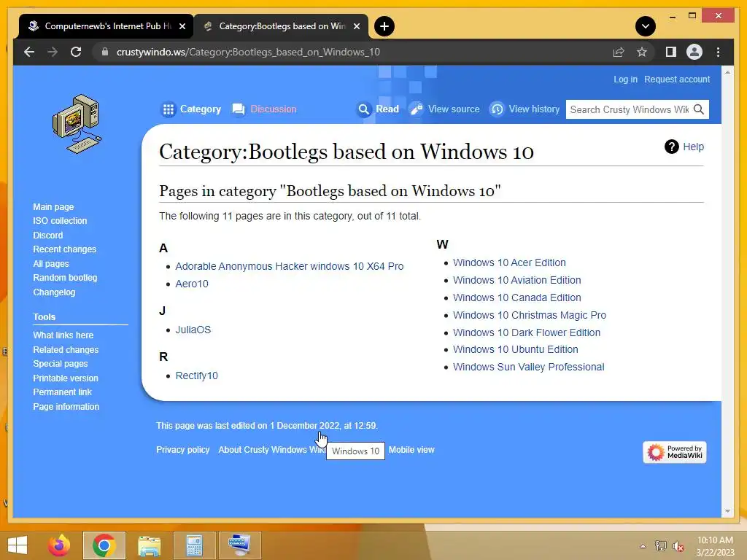Click the address bar URL
This screenshot has height=560, width=747.
click(x=248, y=52)
